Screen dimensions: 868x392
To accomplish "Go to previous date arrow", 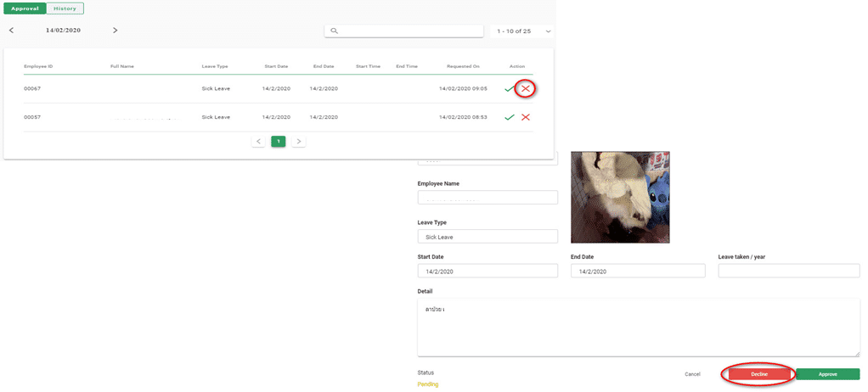I will 11,31.
